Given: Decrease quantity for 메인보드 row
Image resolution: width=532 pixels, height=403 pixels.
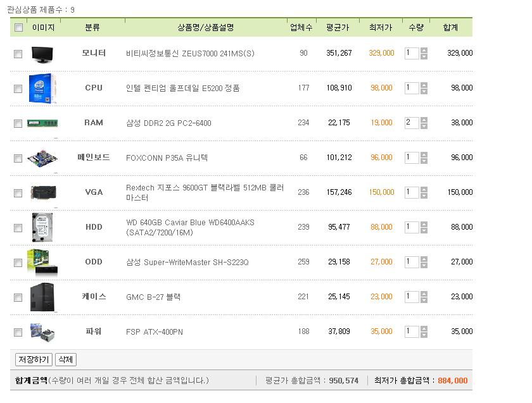Looking at the screenshot, I should click(x=424, y=161).
